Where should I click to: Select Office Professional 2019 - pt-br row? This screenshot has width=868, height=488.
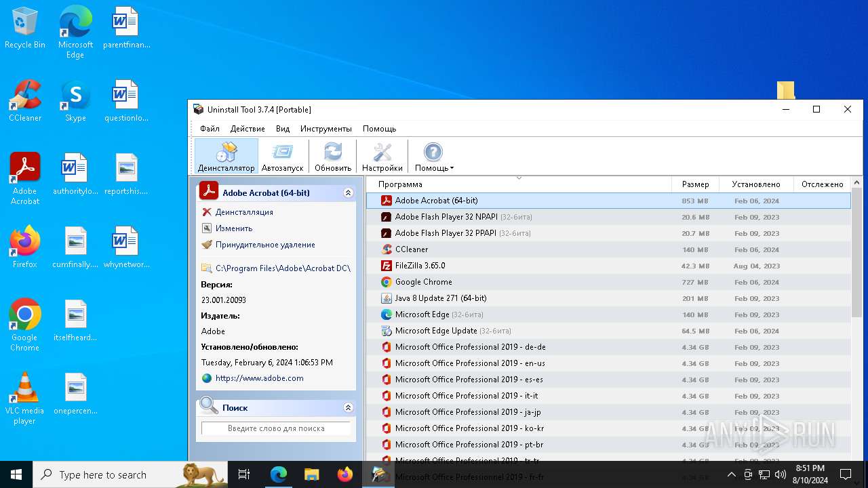[x=608, y=445]
